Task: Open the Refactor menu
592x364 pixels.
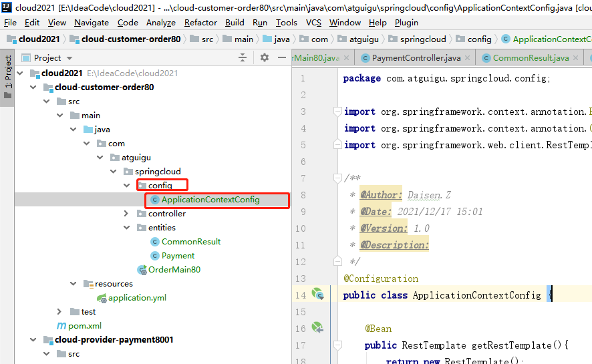Action: coord(200,23)
